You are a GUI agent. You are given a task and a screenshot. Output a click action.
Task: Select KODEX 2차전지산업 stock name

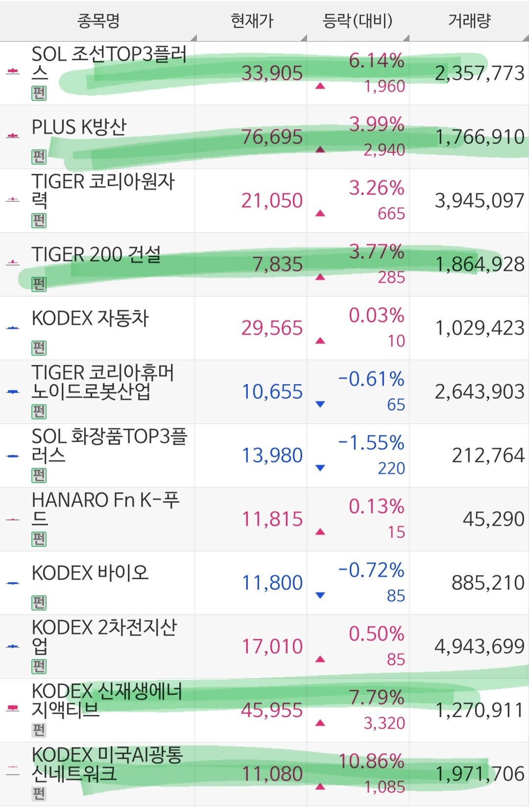coord(104,637)
